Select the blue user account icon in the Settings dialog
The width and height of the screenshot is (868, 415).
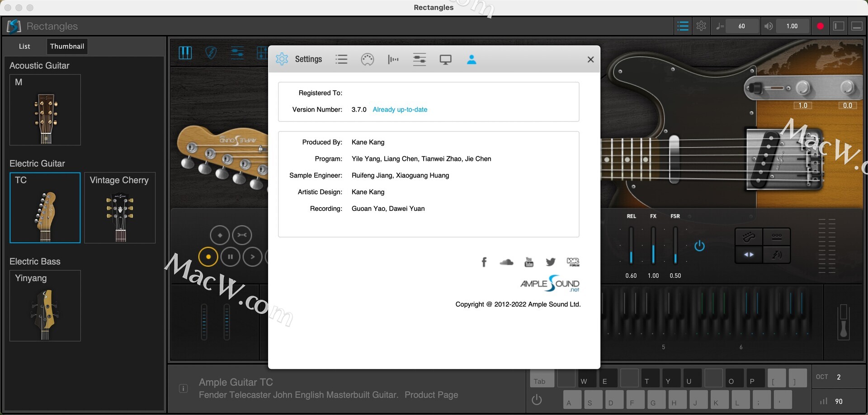pyautogui.click(x=472, y=59)
